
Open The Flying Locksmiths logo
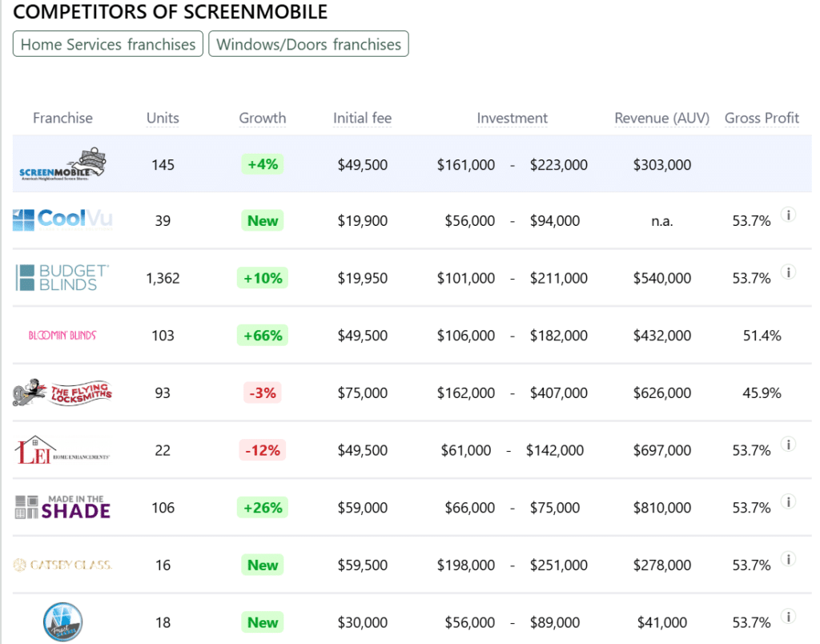[x=62, y=392]
